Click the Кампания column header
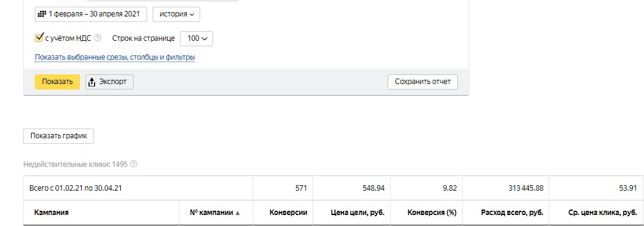The width and height of the screenshot is (644, 226). click(51, 213)
